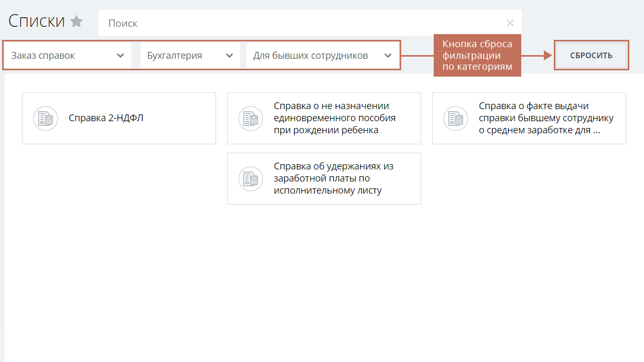The image size is (644, 362).
Task: Click the icon of the среднем заработке card
Action: click(455, 119)
